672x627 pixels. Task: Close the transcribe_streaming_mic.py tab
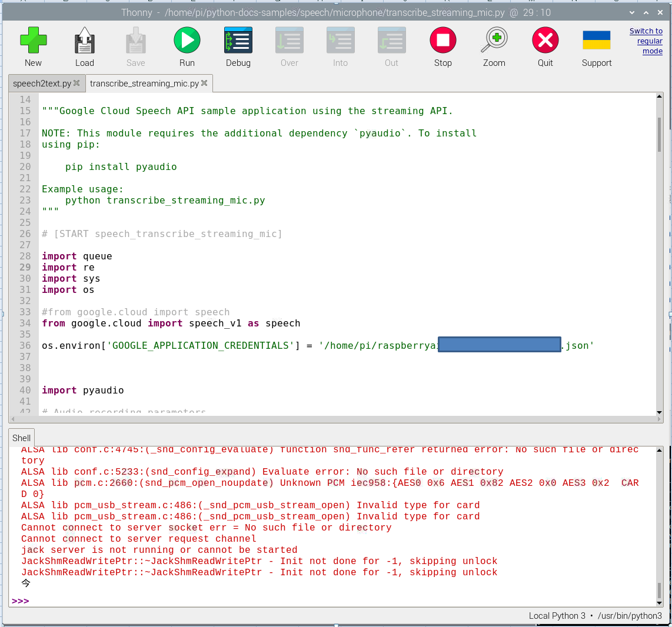tap(204, 84)
